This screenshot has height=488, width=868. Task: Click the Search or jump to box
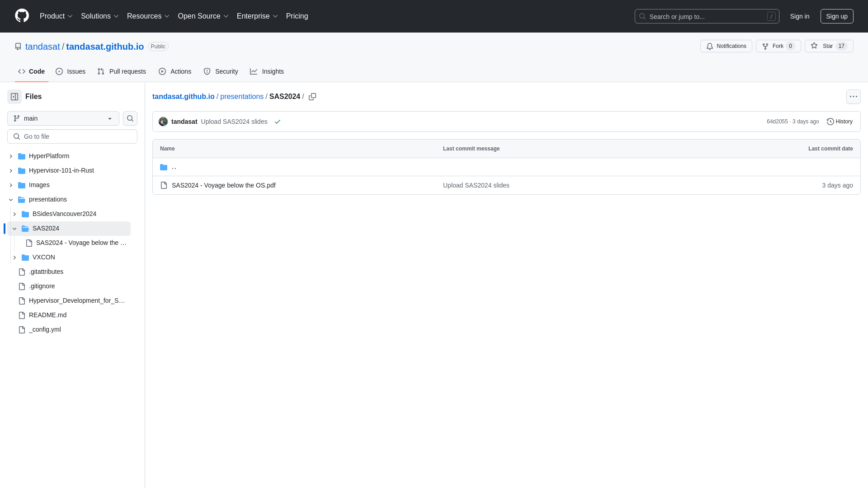(x=707, y=16)
